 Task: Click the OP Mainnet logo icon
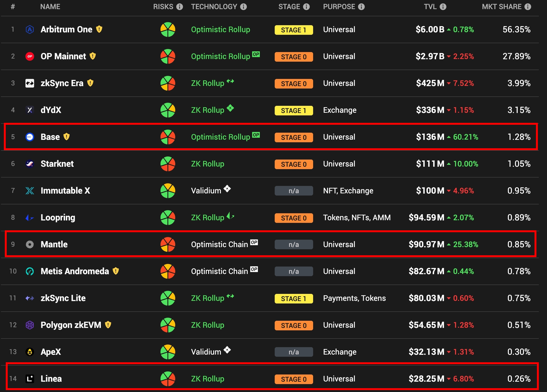coord(30,56)
